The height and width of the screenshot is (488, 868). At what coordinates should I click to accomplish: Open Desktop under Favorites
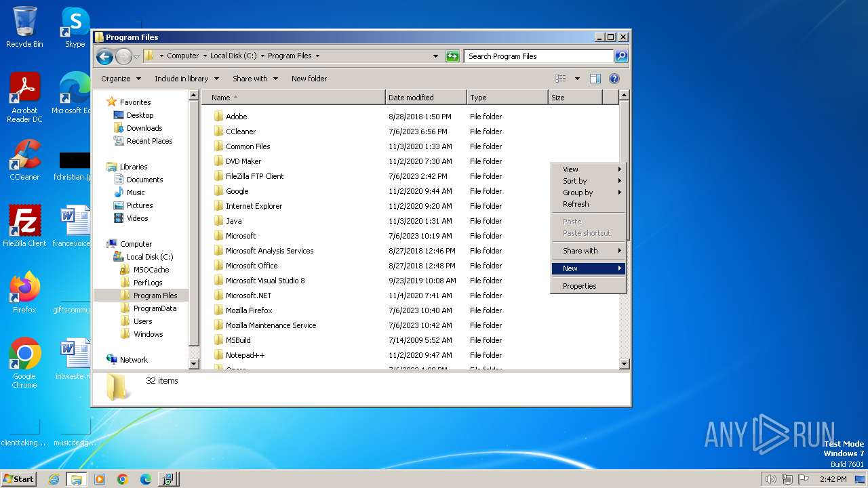point(140,115)
